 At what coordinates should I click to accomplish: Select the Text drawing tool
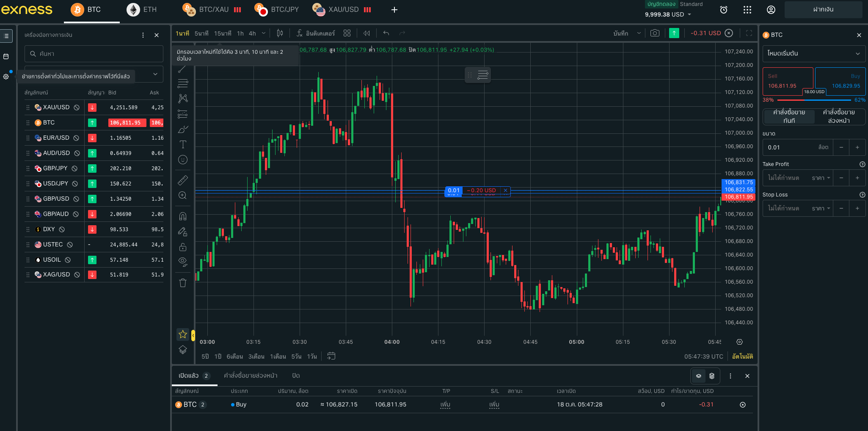183,144
